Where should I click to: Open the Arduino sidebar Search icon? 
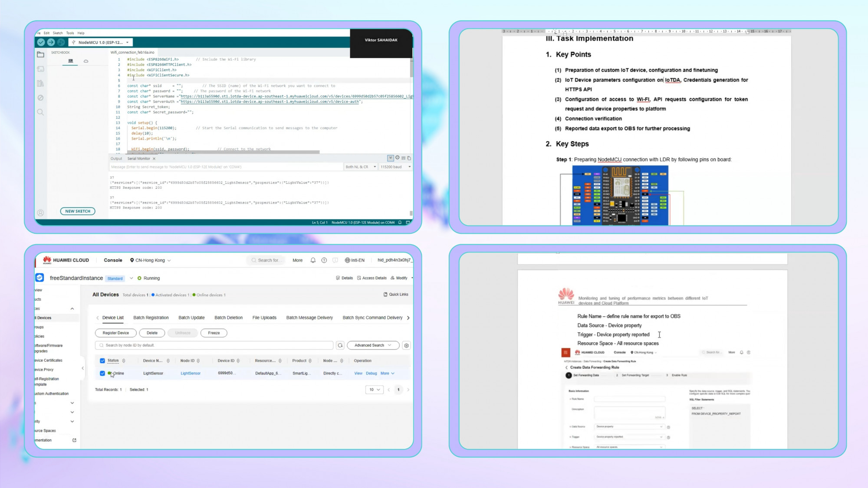tap(40, 112)
